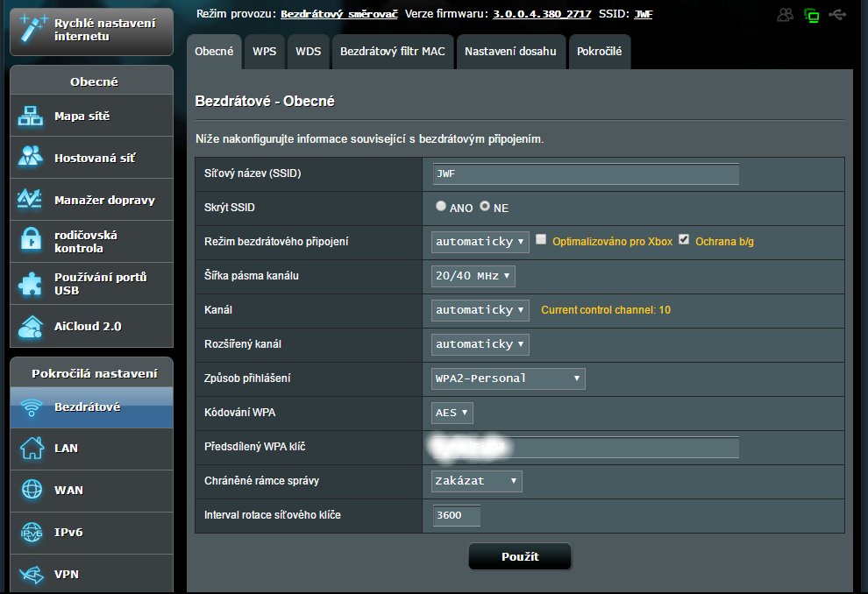Image resolution: width=868 pixels, height=594 pixels.
Task: Click the firmware version link
Action: 541,15
